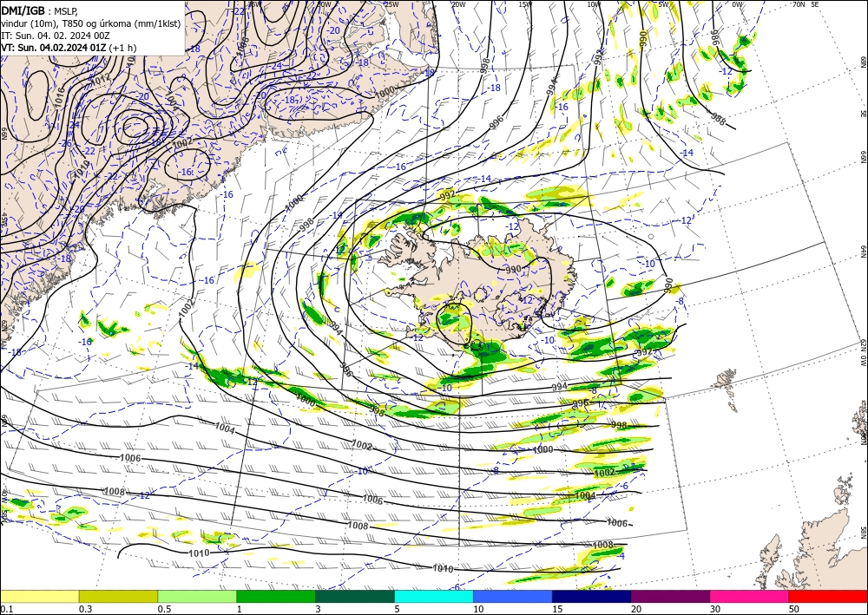This screenshot has width=868, height=615.
Task: Click the "988" isobar label
Action: [718, 118]
